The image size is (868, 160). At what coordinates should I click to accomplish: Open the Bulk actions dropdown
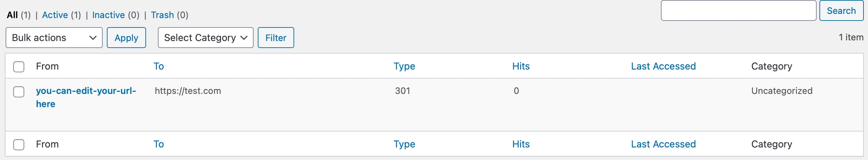[x=54, y=38]
